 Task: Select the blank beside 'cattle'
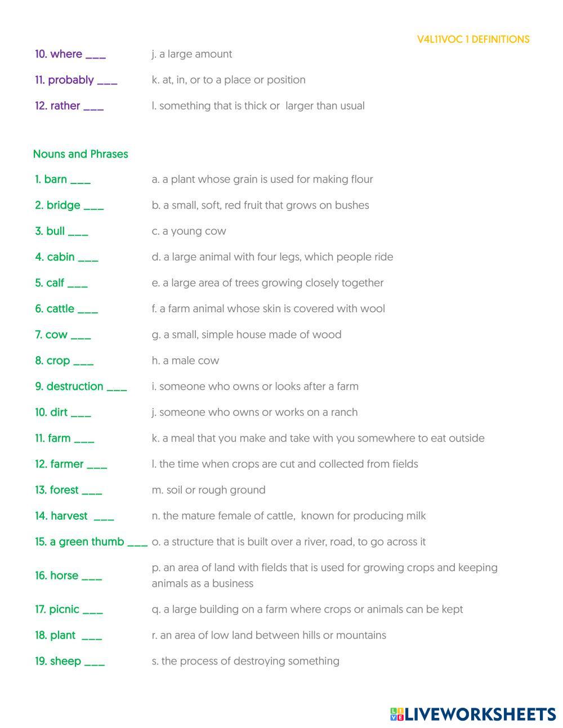click(88, 309)
